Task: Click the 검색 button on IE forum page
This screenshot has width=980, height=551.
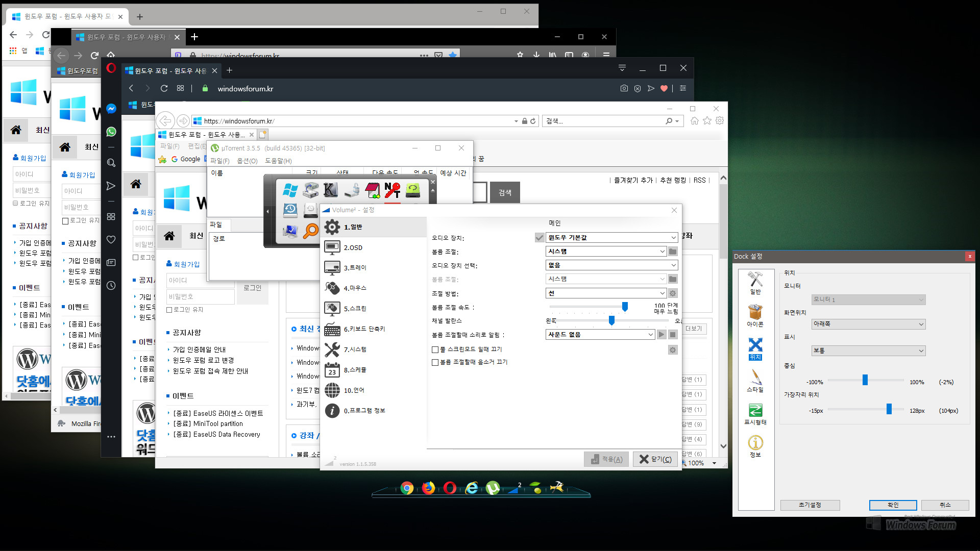Action: coord(505,193)
